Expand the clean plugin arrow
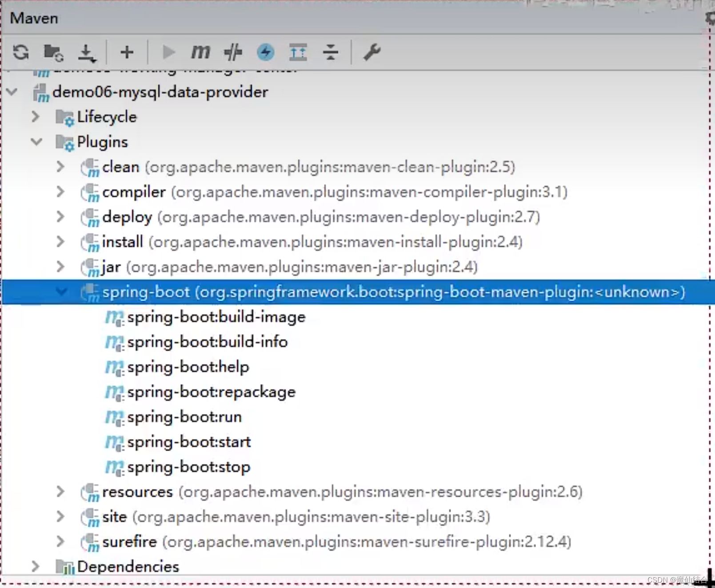The image size is (715, 588). point(60,167)
